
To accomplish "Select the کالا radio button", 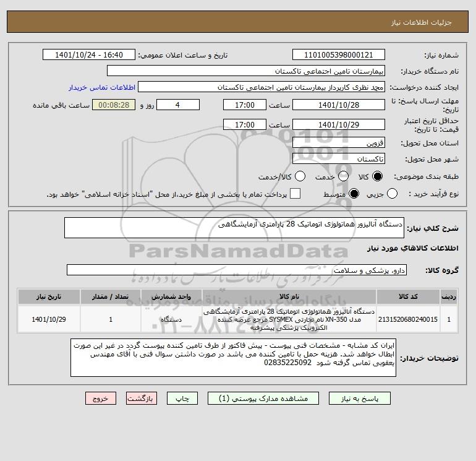I will coord(377,176).
